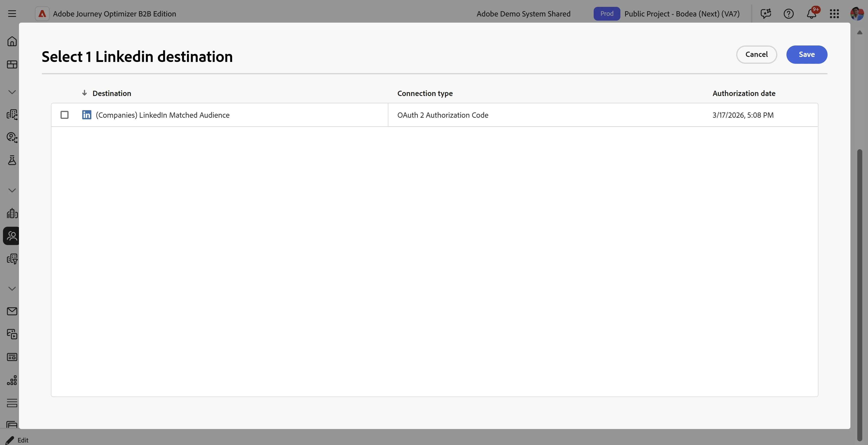Cancel the destination selection dialog

(x=757, y=55)
